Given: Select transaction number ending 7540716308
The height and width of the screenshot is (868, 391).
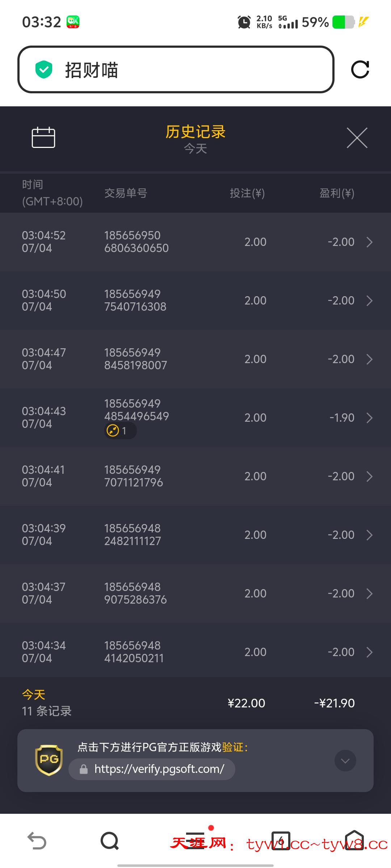Looking at the screenshot, I should [135, 301].
